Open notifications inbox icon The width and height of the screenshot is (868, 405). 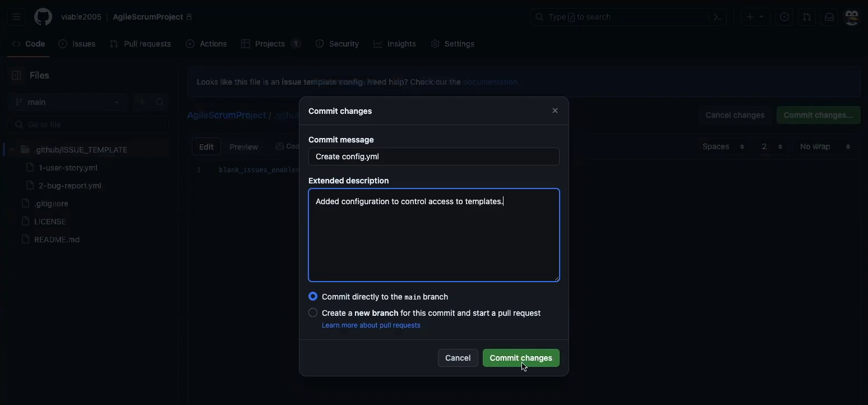pos(829,17)
